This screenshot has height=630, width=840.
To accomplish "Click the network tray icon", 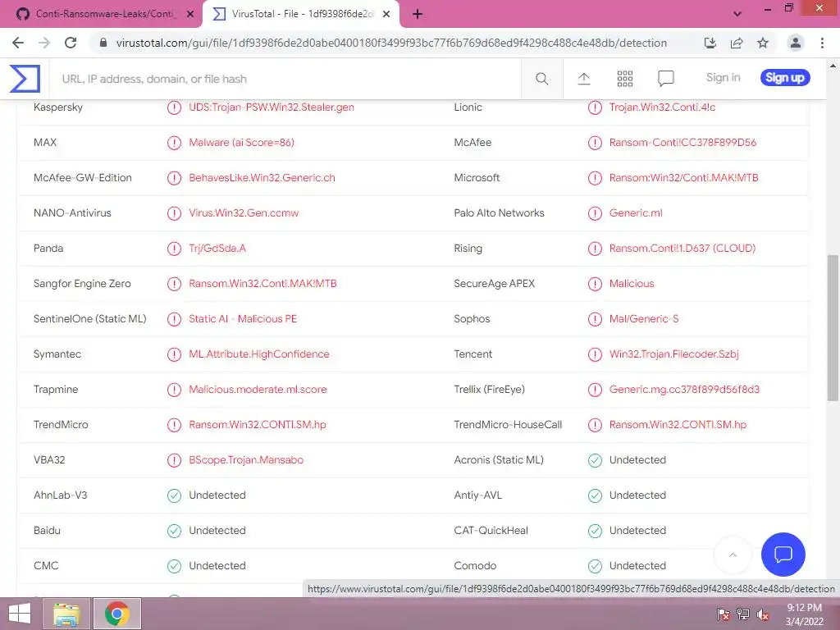I will point(743,614).
